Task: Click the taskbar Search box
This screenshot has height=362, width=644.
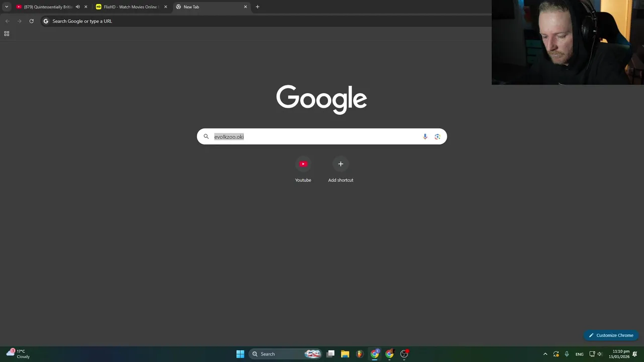Action: pyautogui.click(x=285, y=354)
